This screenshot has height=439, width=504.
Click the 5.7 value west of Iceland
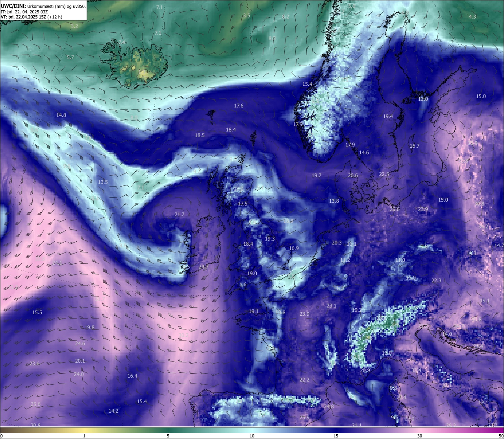tap(70, 57)
